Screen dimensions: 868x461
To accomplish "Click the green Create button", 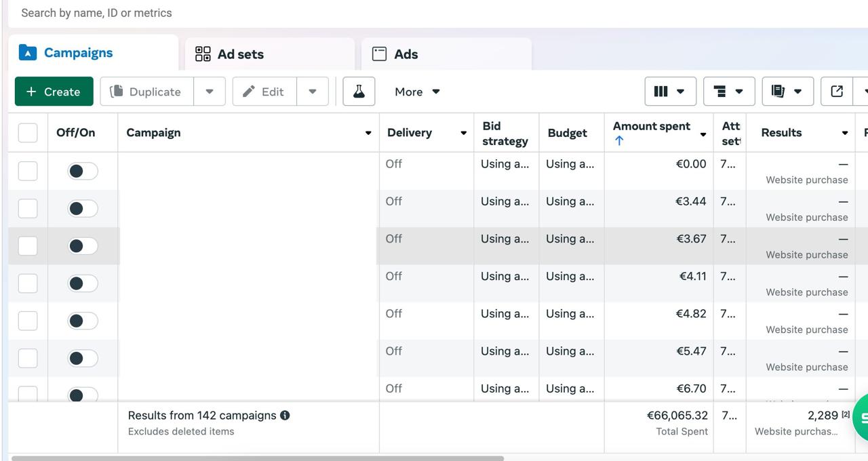I will (x=54, y=92).
